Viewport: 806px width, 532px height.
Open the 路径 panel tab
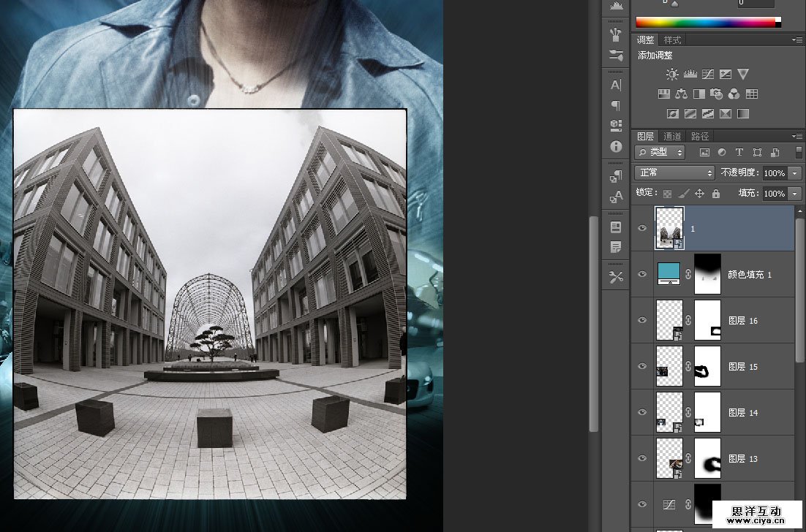pyautogui.click(x=700, y=136)
